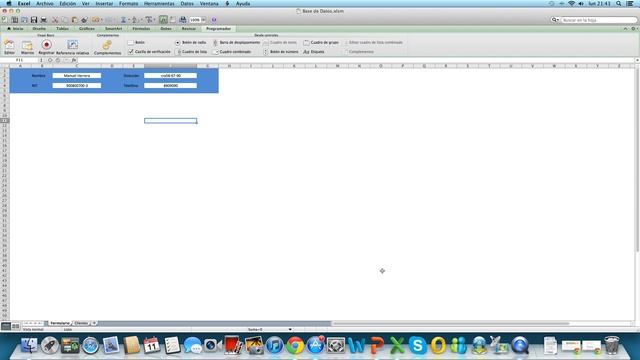
Task: Insert a Cuadro de grupo control
Action: coord(321,42)
